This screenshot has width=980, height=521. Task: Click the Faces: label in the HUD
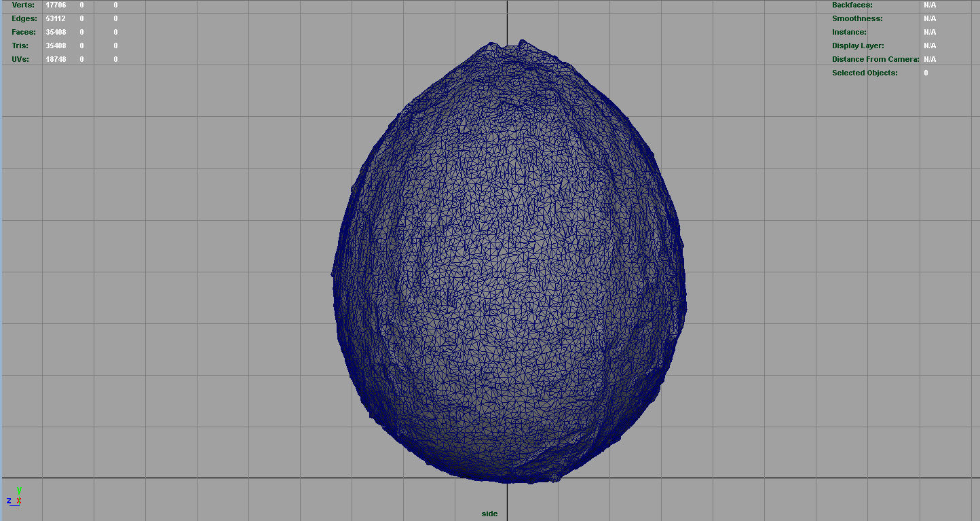[24, 32]
